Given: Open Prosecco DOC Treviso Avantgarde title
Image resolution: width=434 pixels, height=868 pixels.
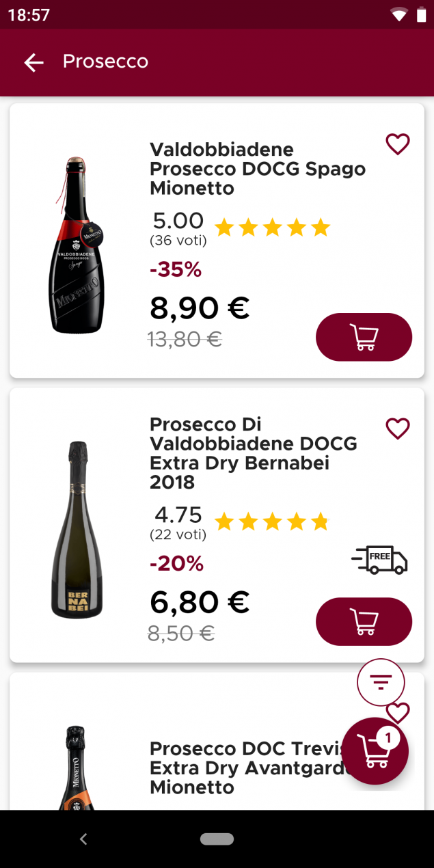Looking at the screenshot, I should [x=245, y=768].
